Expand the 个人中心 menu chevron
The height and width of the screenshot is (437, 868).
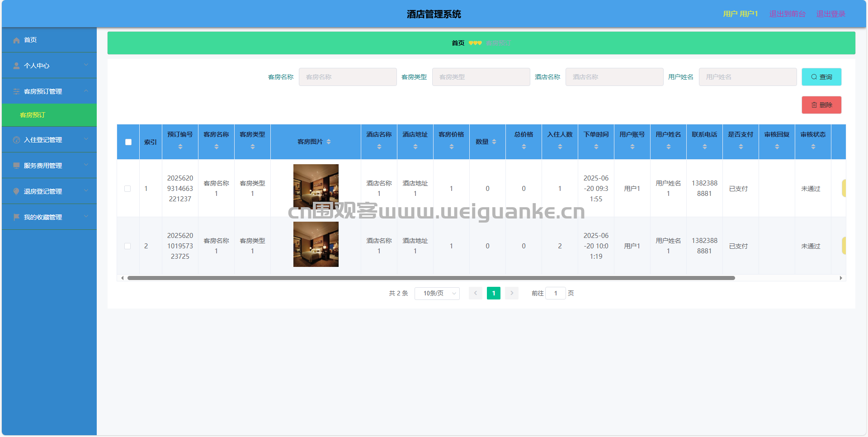tap(86, 65)
